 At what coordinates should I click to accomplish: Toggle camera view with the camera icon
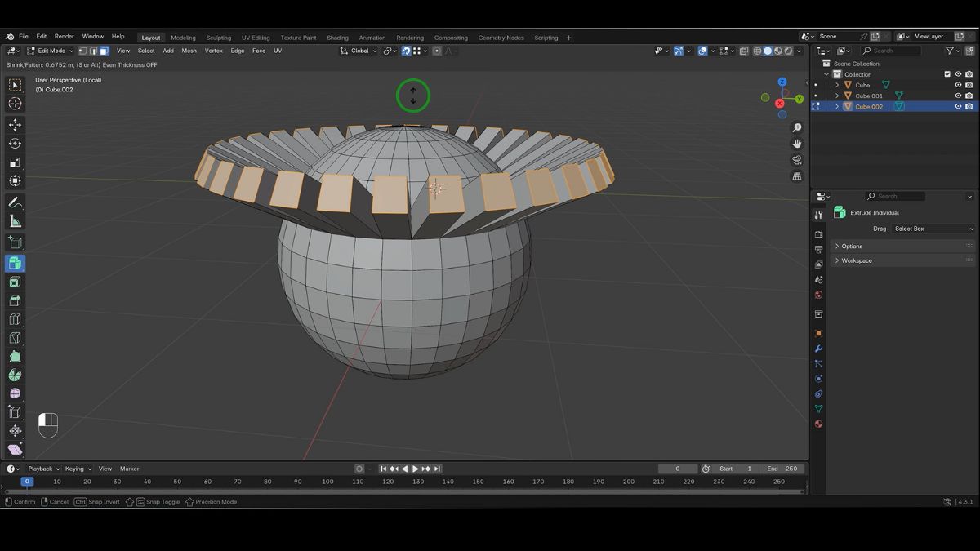click(x=797, y=160)
